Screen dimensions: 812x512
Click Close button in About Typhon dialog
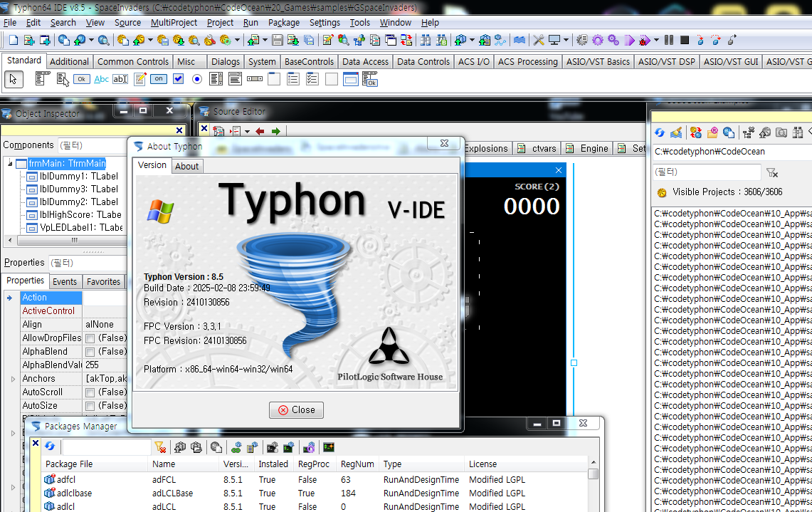click(296, 410)
